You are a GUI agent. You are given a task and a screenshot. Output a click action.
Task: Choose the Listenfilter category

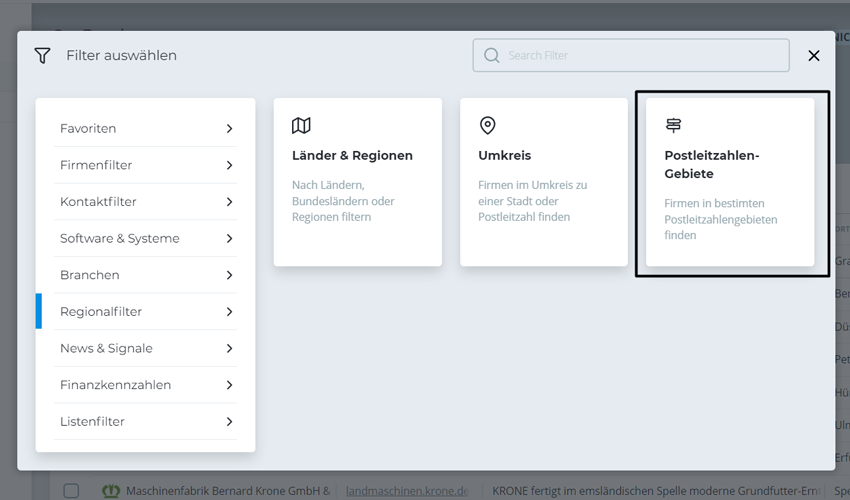[92, 422]
